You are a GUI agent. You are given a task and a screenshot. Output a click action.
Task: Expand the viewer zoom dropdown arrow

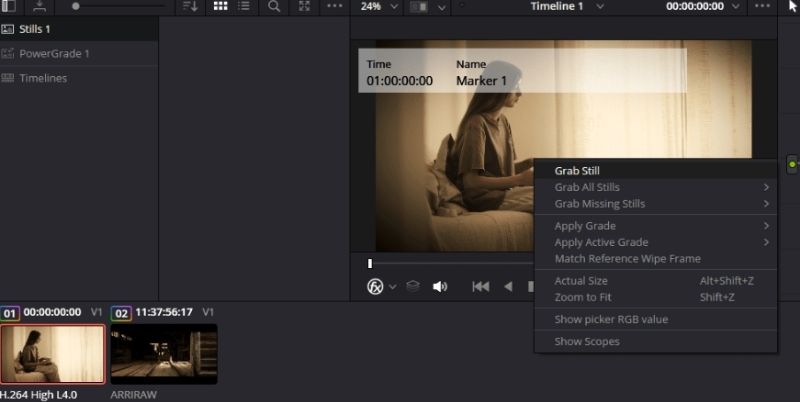point(394,7)
